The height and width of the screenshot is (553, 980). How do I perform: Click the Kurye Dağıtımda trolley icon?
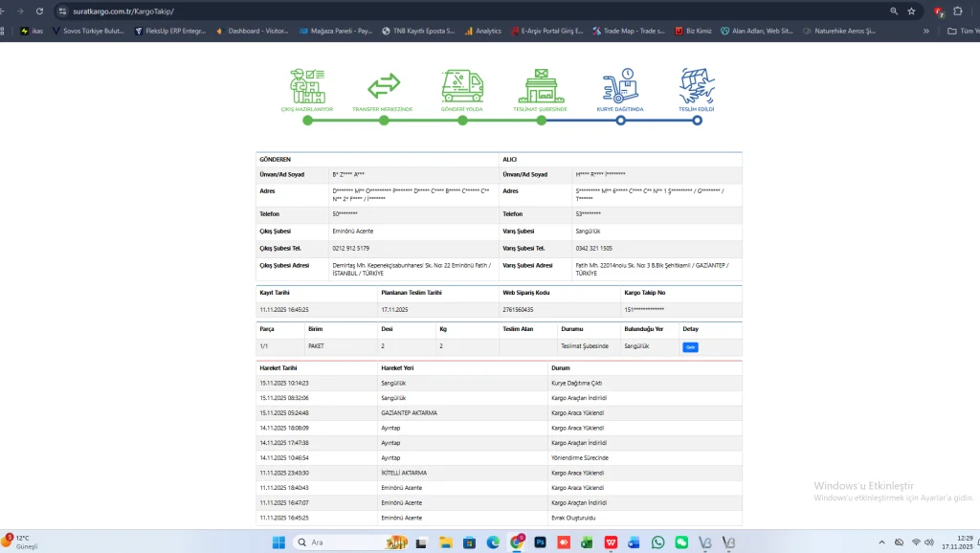click(x=620, y=86)
